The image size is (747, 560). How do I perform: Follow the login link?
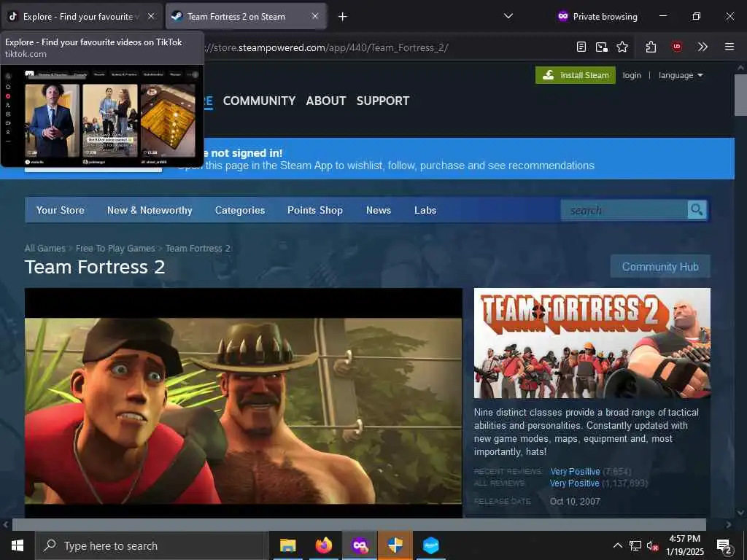[632, 75]
